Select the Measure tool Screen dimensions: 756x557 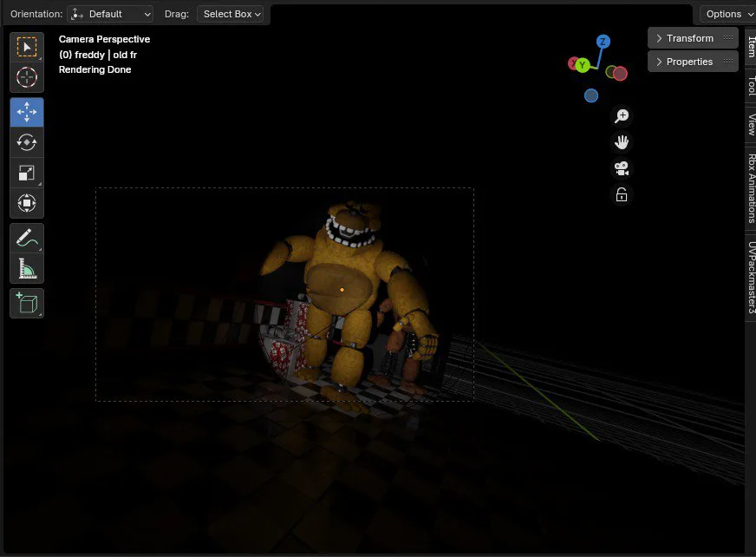27,268
